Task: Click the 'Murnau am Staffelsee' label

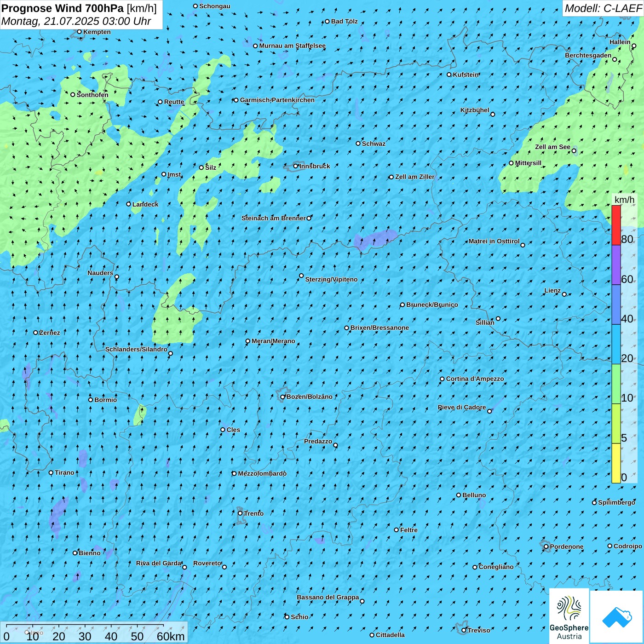Action: (x=293, y=46)
